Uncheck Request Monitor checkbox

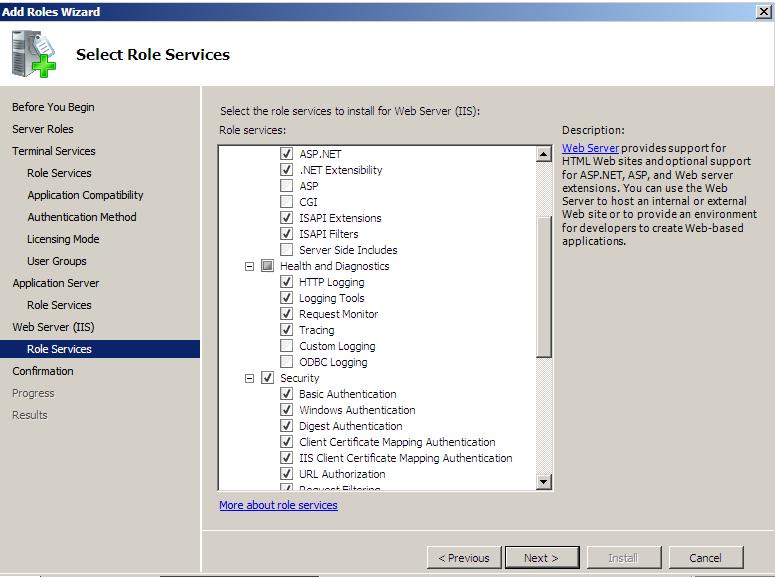click(x=287, y=314)
